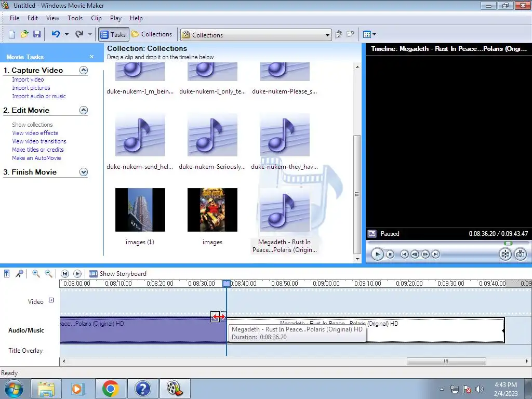Screen dimensions: 532x399
Task: Open the File menu
Action: pyautogui.click(x=15, y=18)
